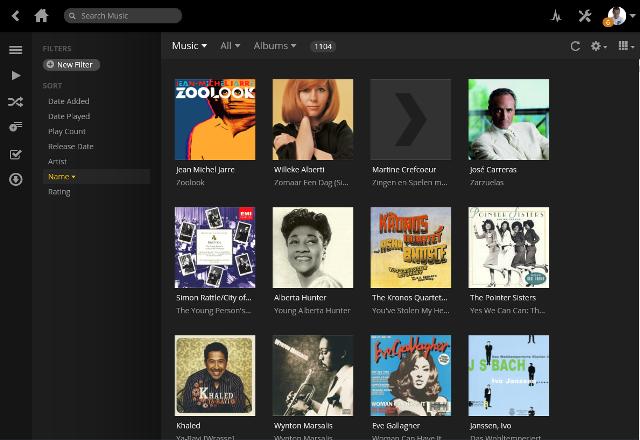Viewport: 640px width, 440px height.
Task: Click the Janssen, Ivo artist name
Action: click(x=490, y=426)
